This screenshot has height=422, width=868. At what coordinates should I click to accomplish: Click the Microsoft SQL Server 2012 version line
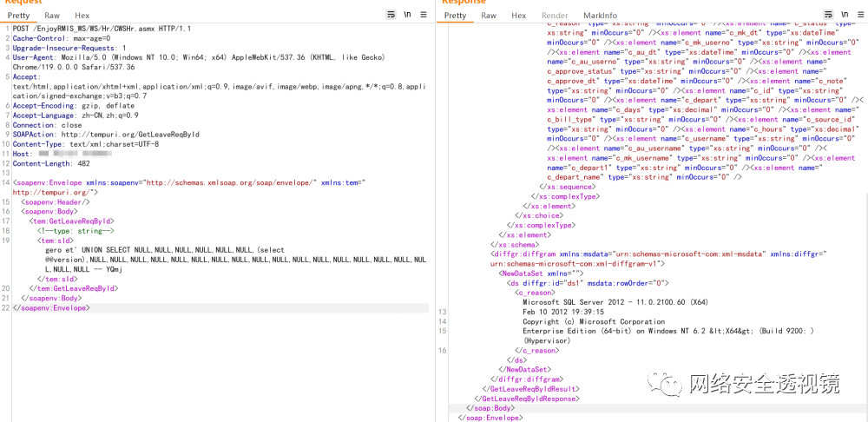tap(615, 302)
